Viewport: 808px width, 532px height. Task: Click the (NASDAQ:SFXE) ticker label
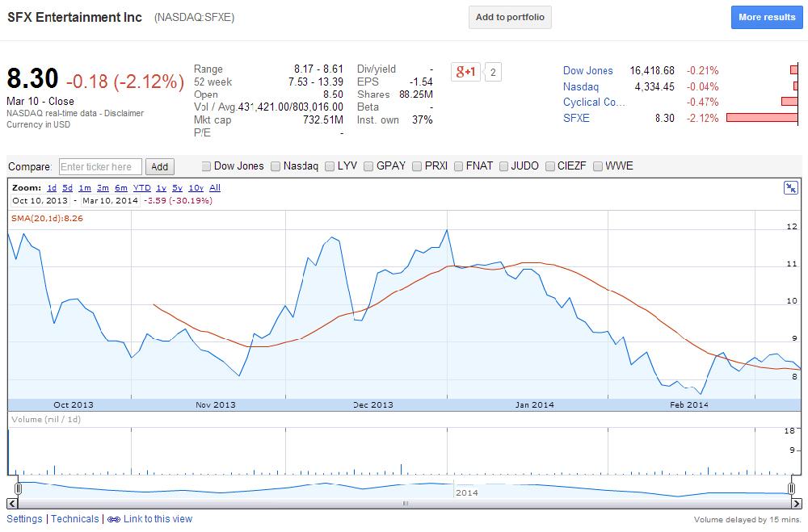click(194, 18)
